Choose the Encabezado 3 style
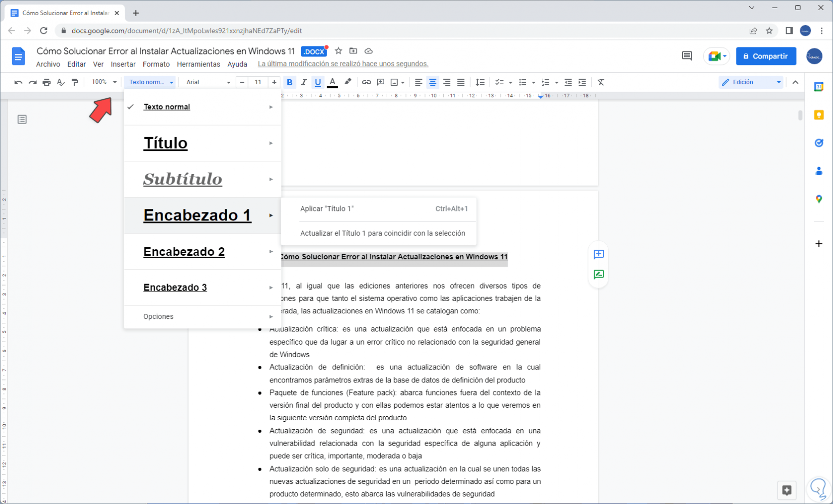Screen dimensions: 833x504 click(202, 288)
